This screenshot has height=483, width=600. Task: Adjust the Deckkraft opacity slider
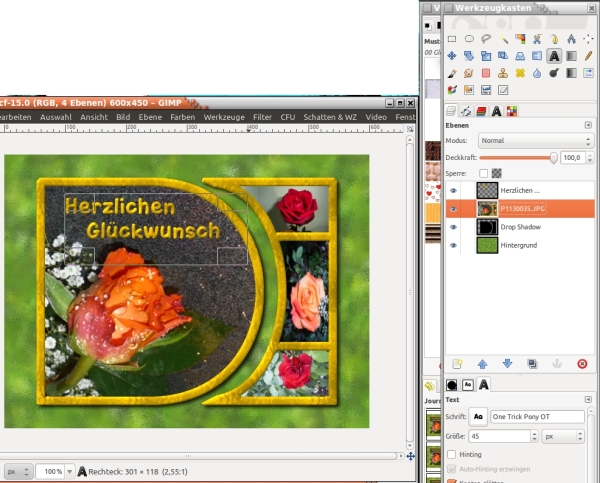[518, 158]
